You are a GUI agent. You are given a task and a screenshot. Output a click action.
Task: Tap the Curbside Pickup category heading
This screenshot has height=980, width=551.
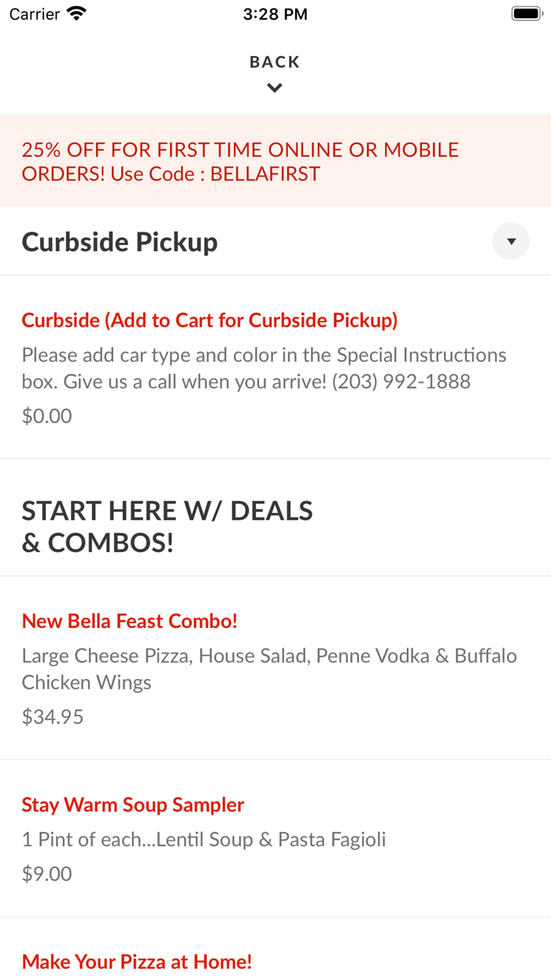point(120,242)
